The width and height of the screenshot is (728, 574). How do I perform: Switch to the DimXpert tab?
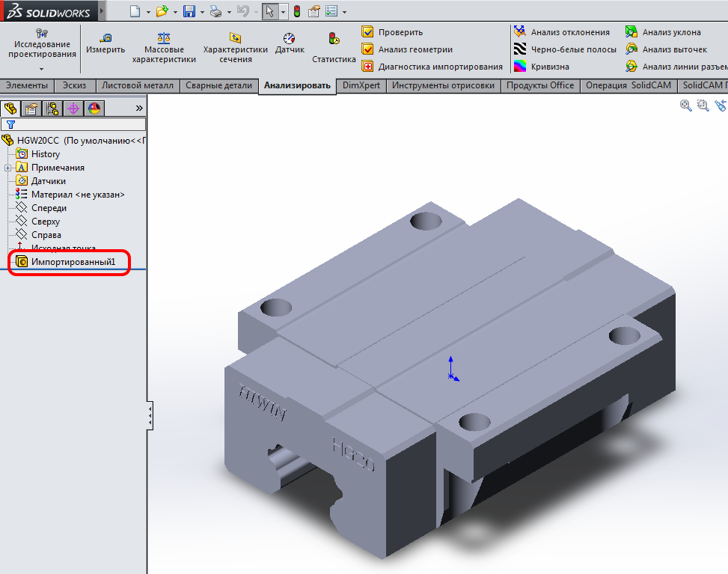click(361, 85)
